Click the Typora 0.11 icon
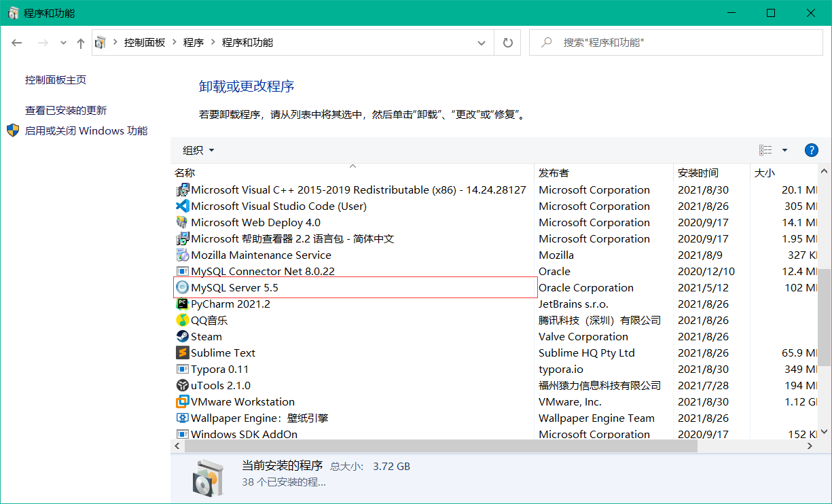Screen dimensions: 832x504 pyautogui.click(x=182, y=370)
